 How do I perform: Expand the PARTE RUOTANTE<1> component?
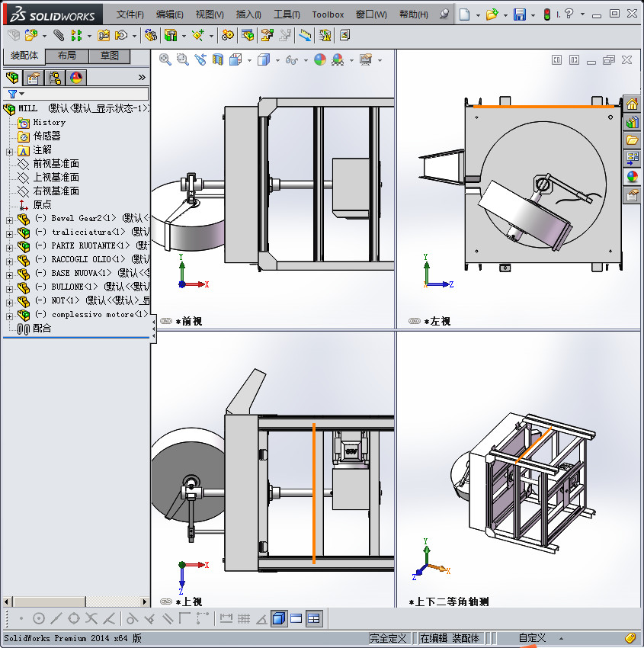9,248
